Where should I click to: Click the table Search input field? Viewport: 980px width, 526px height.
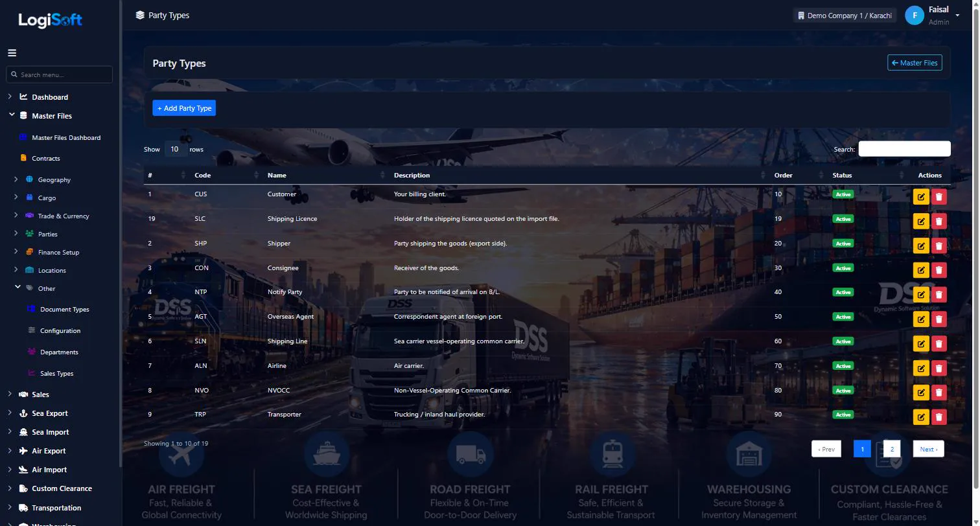coord(904,149)
